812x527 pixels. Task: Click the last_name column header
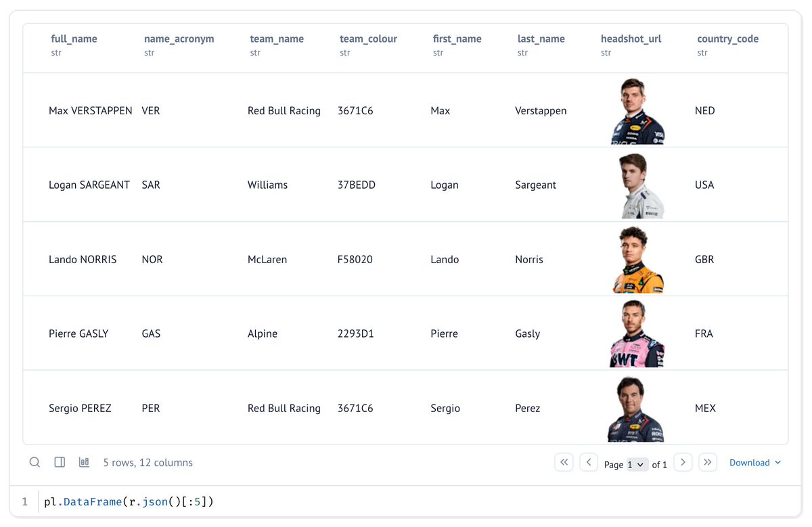541,39
